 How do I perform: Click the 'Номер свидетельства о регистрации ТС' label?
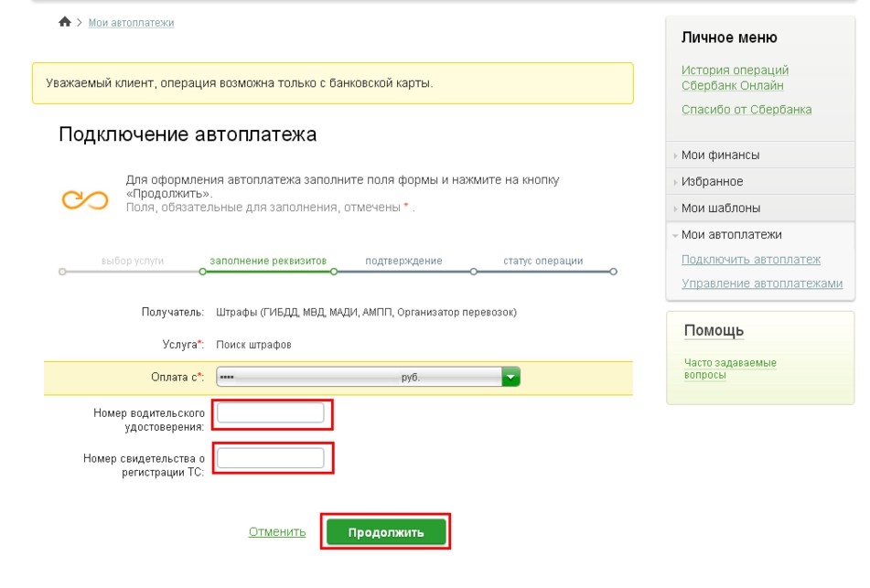coord(144,465)
